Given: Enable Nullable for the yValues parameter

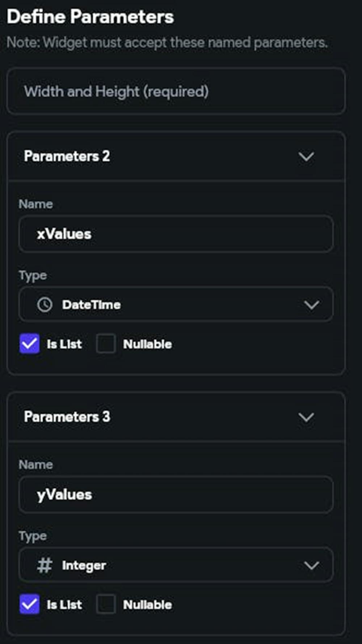Looking at the screenshot, I should [x=106, y=604].
